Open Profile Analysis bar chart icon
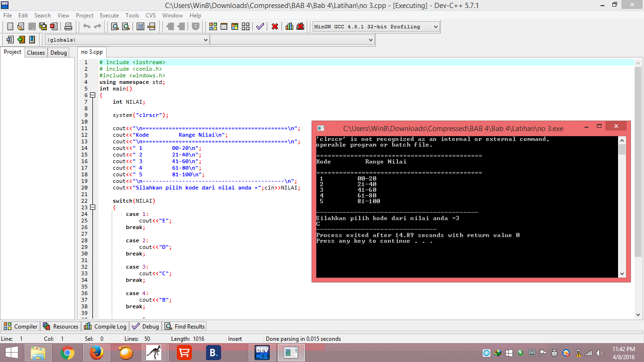Screen dimensions: 644x362 (x=289, y=27)
